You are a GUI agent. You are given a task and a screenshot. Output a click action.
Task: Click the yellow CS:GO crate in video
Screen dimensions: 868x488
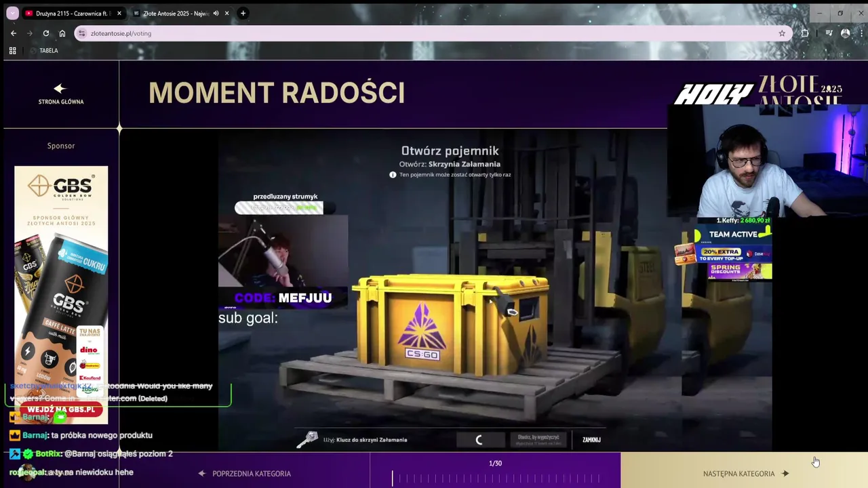[x=450, y=324]
